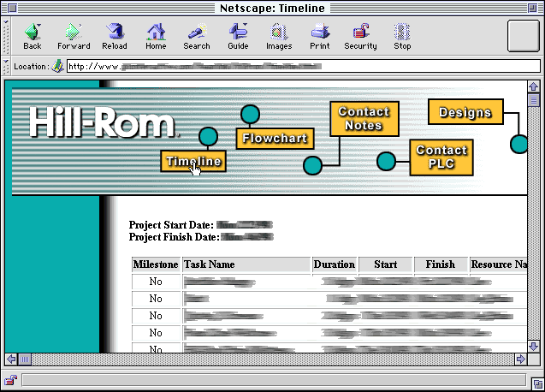The height and width of the screenshot is (392, 545).
Task: Go back using the Back button
Action: tap(33, 37)
